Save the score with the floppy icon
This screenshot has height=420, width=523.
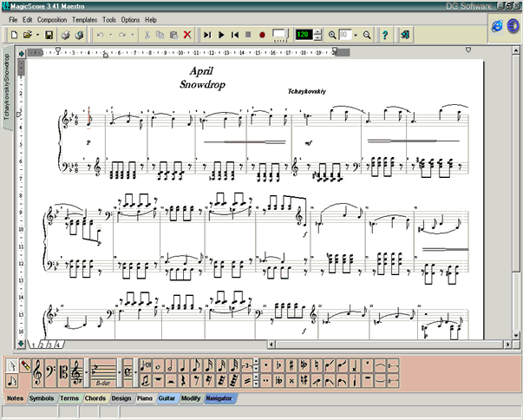[x=49, y=35]
